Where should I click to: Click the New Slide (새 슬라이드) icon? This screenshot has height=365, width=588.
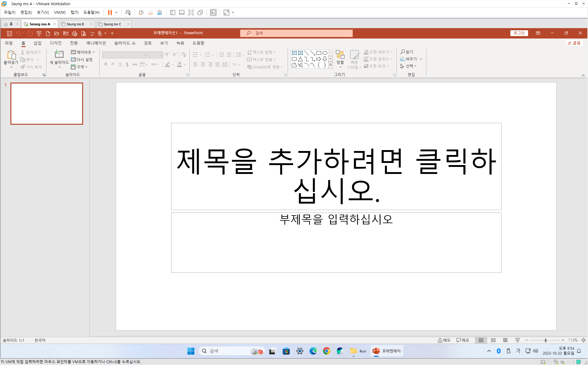coord(59,54)
